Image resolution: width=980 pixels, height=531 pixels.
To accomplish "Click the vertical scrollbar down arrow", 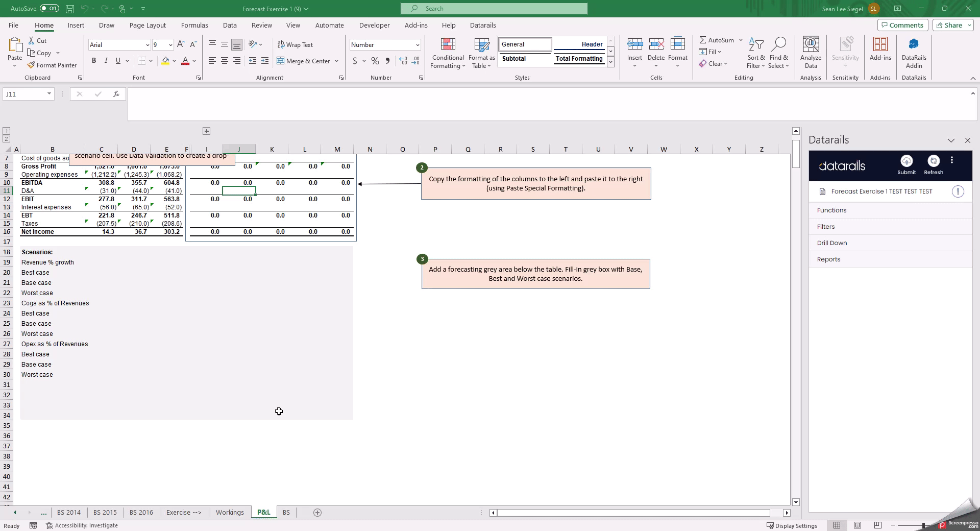I will [x=796, y=502].
